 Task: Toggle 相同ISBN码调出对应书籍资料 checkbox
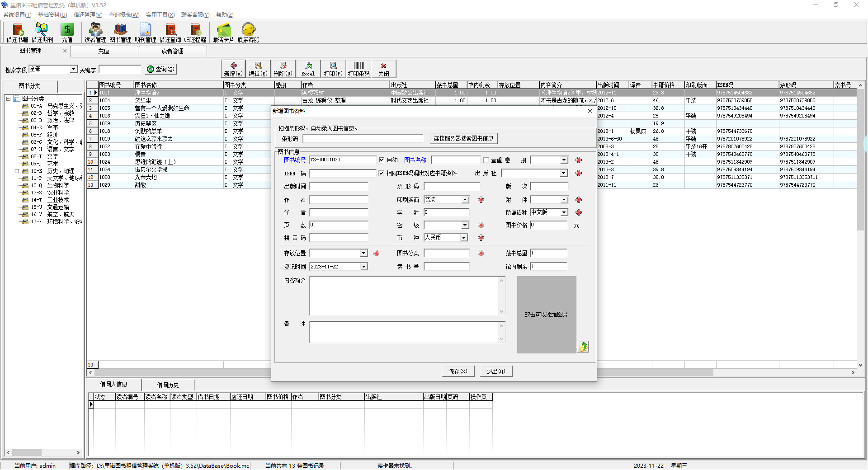pos(381,173)
